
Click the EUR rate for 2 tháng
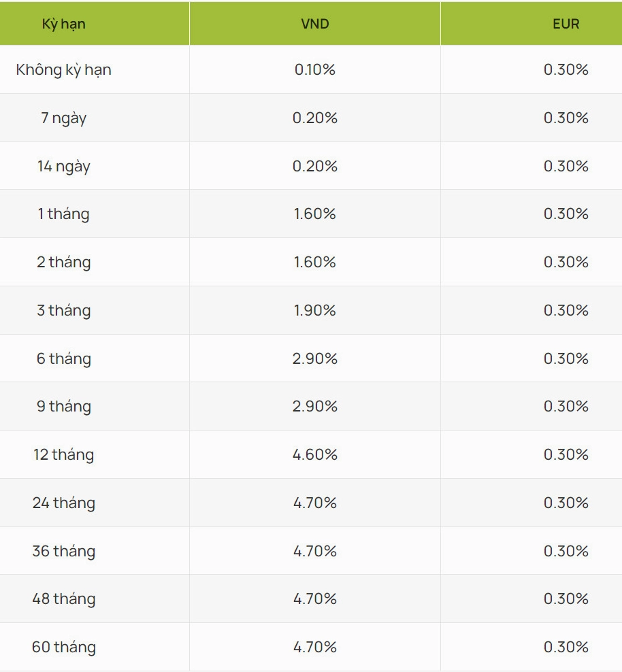[x=566, y=262]
